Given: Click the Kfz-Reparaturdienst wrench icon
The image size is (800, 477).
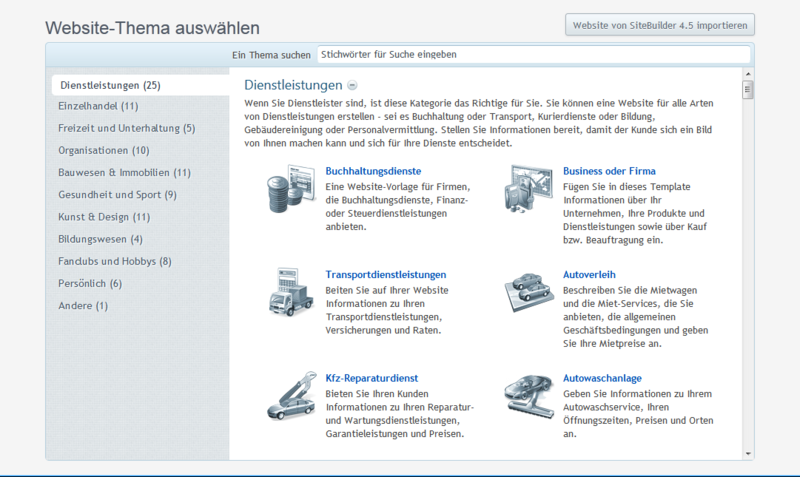Looking at the screenshot, I should tap(291, 396).
